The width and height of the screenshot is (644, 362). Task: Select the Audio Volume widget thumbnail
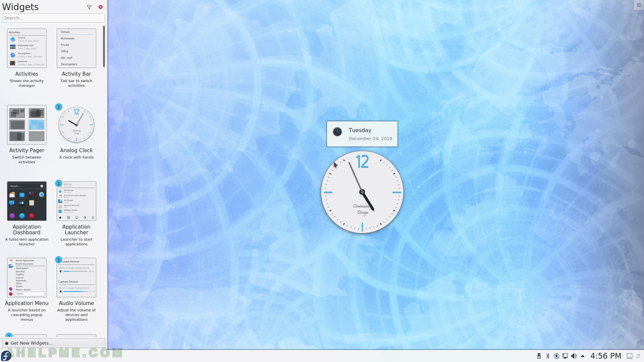tap(76, 278)
